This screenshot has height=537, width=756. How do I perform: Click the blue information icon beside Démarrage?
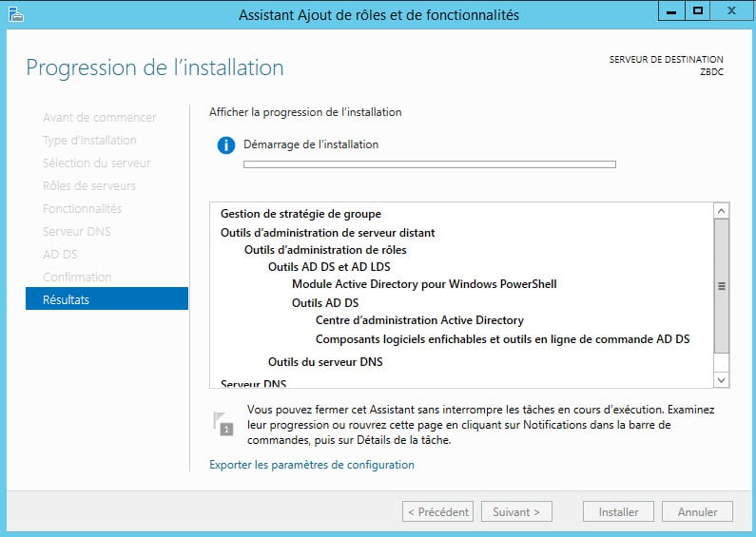point(225,144)
